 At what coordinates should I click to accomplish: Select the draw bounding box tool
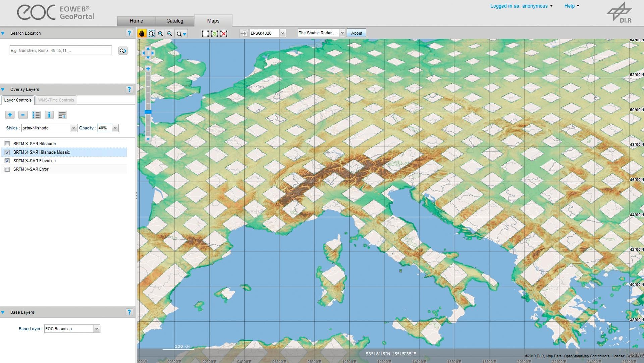click(205, 33)
